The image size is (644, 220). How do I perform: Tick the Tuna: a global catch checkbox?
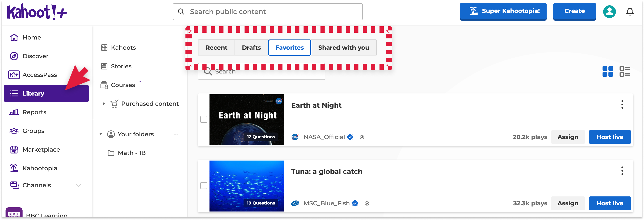(x=204, y=186)
